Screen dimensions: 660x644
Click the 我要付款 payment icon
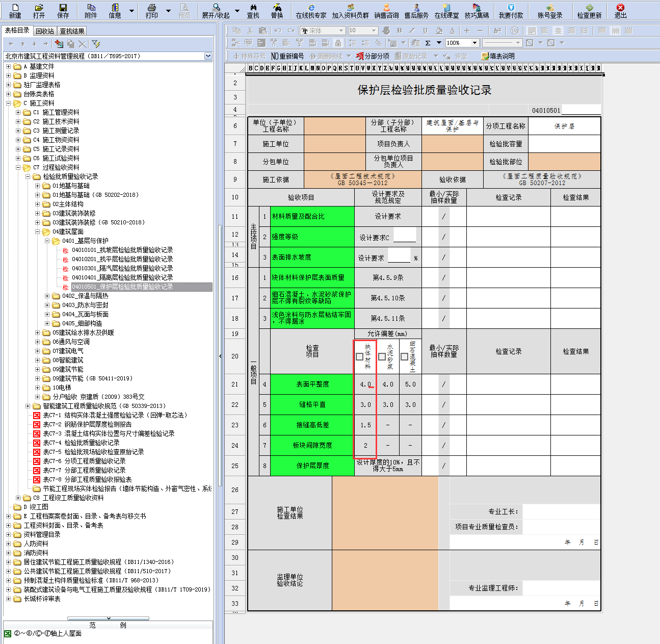point(511,11)
